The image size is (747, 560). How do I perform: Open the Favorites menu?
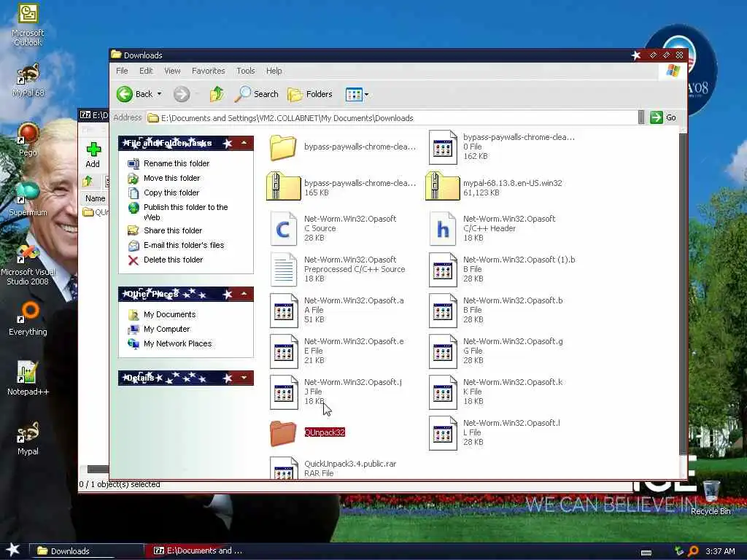pyautogui.click(x=208, y=71)
